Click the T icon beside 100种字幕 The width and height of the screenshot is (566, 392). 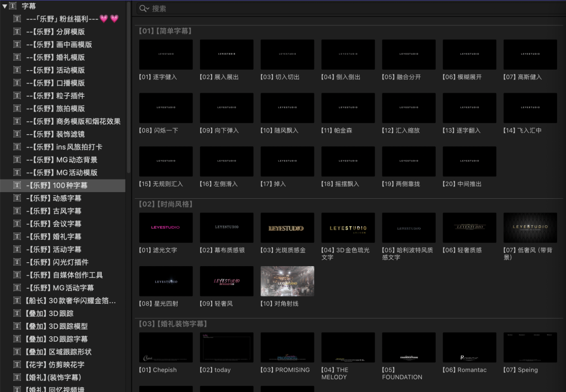17,185
